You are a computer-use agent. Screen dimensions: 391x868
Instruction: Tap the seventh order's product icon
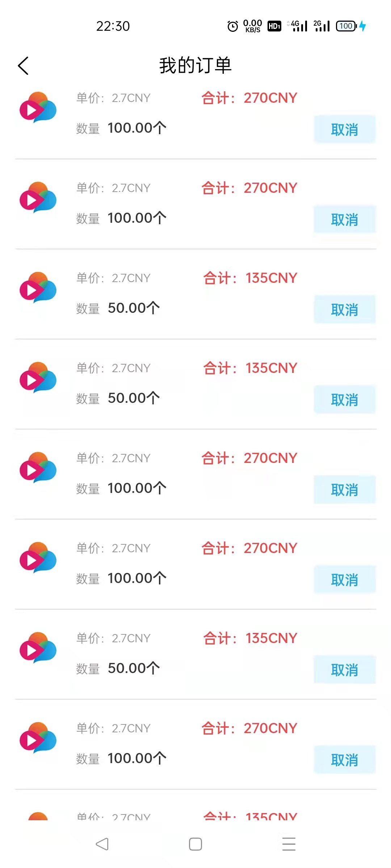[38, 648]
